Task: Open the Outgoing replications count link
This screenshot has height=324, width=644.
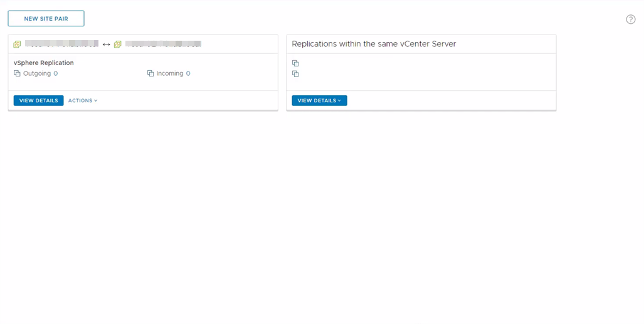Action: click(56, 73)
